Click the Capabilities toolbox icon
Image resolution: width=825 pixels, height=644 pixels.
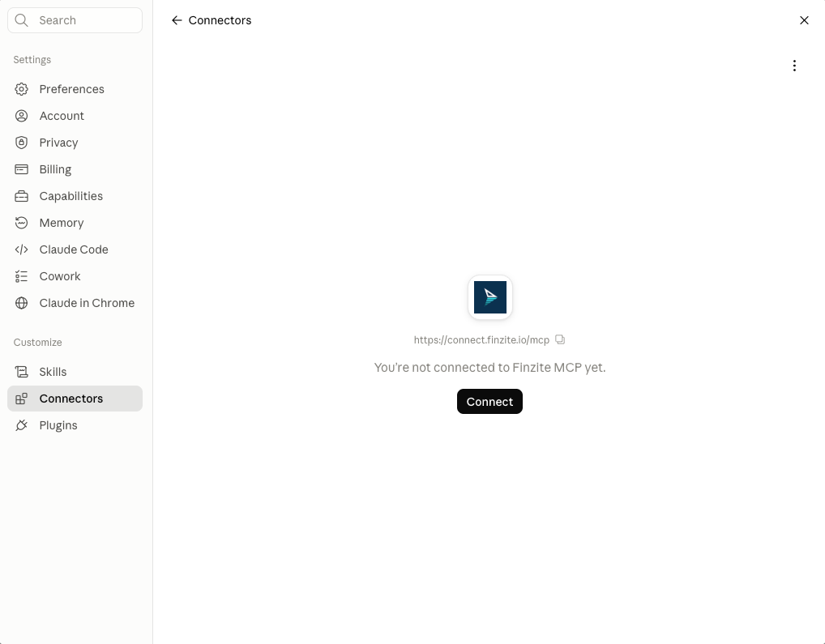[x=22, y=196]
